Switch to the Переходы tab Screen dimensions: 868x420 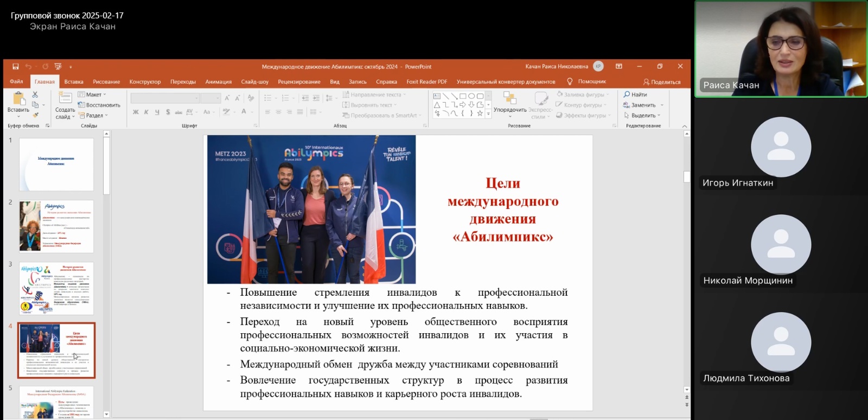click(x=183, y=81)
